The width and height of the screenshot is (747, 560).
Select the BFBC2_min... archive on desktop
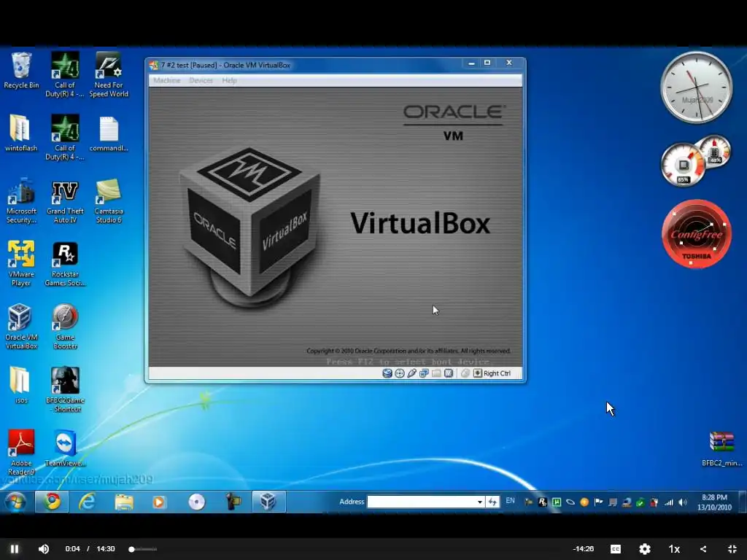coord(721,448)
